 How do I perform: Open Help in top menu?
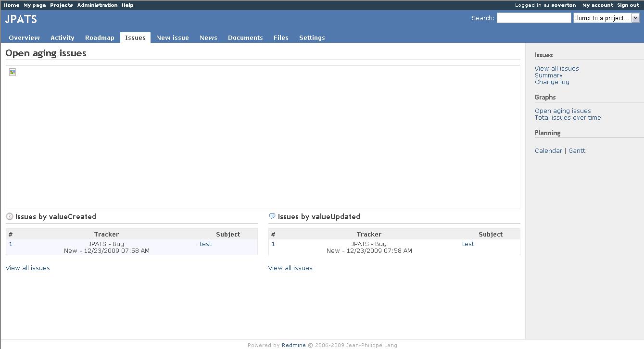click(127, 5)
